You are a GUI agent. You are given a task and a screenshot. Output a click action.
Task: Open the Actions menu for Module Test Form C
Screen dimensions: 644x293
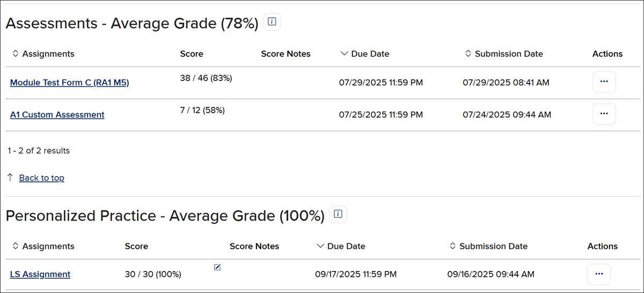pos(604,82)
